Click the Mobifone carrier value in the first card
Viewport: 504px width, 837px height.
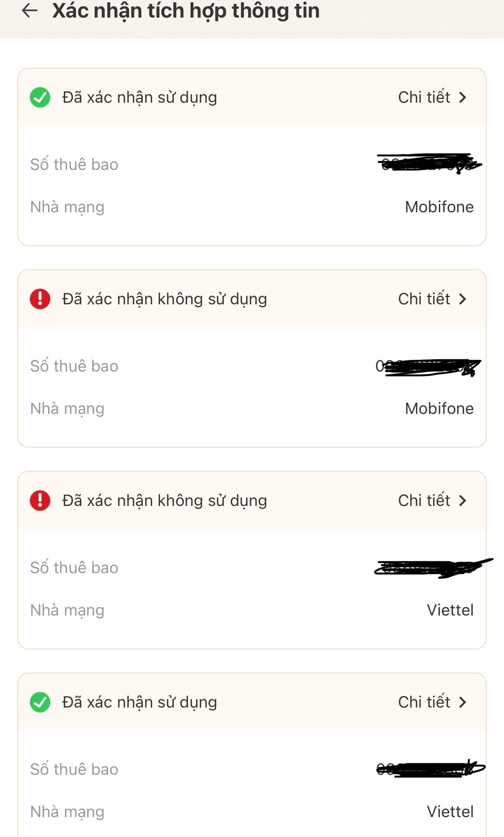439,207
